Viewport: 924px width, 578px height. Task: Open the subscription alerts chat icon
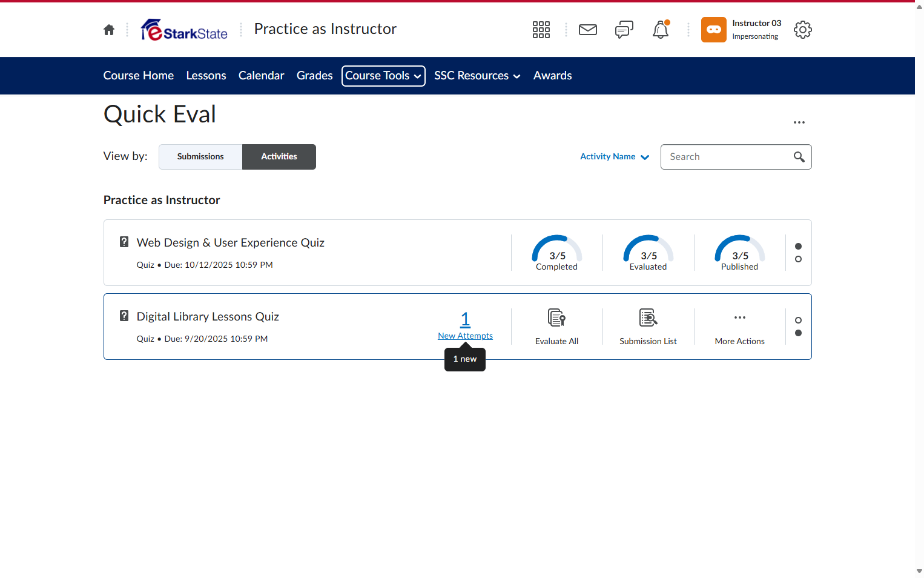624,30
